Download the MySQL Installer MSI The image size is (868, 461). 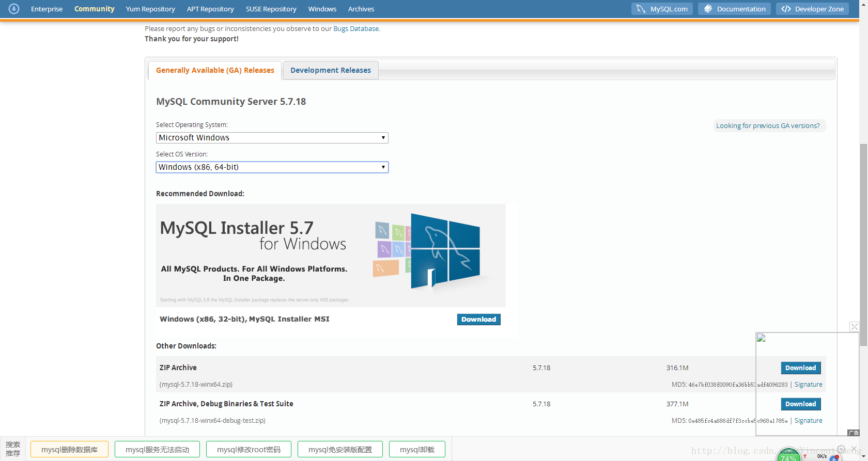[x=478, y=320]
